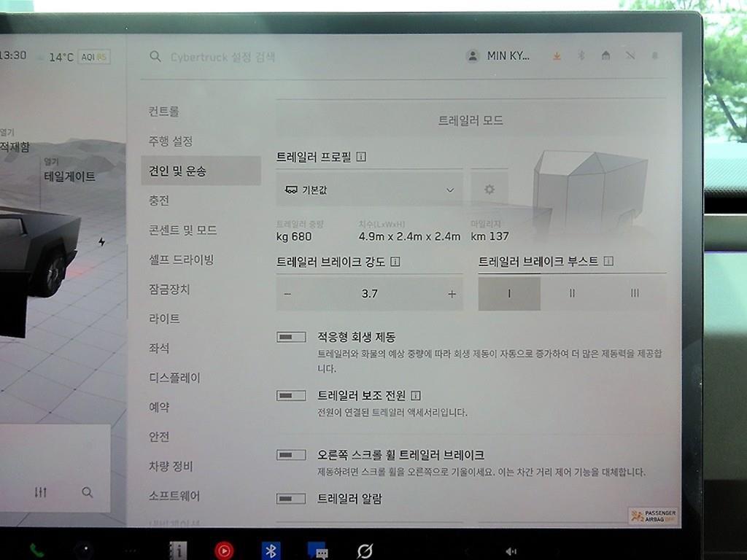Tap the volume speaker icon in the dock
Viewport: 747px width, 560px height.
click(x=511, y=551)
